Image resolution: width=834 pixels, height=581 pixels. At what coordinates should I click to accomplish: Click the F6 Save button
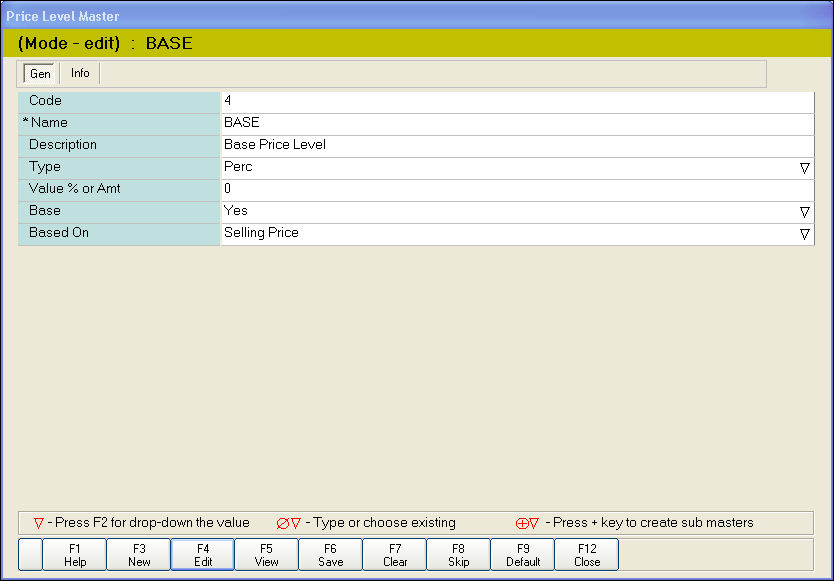(330, 554)
